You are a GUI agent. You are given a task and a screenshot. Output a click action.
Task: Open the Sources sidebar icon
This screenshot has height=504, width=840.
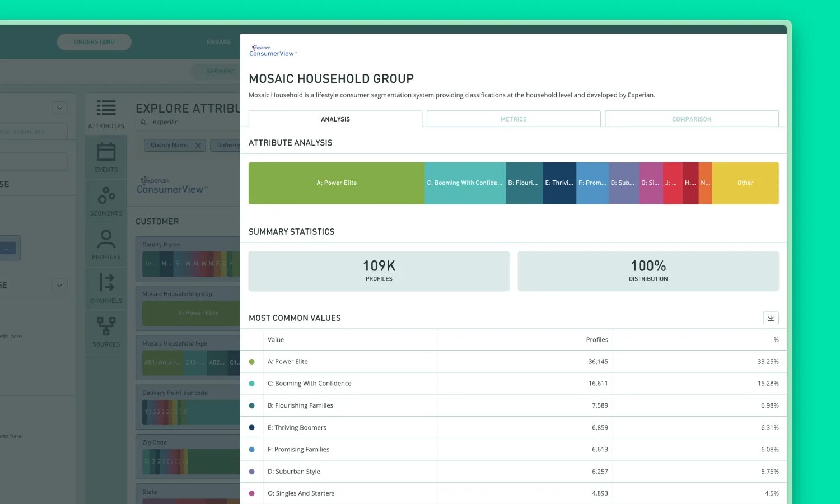click(106, 333)
